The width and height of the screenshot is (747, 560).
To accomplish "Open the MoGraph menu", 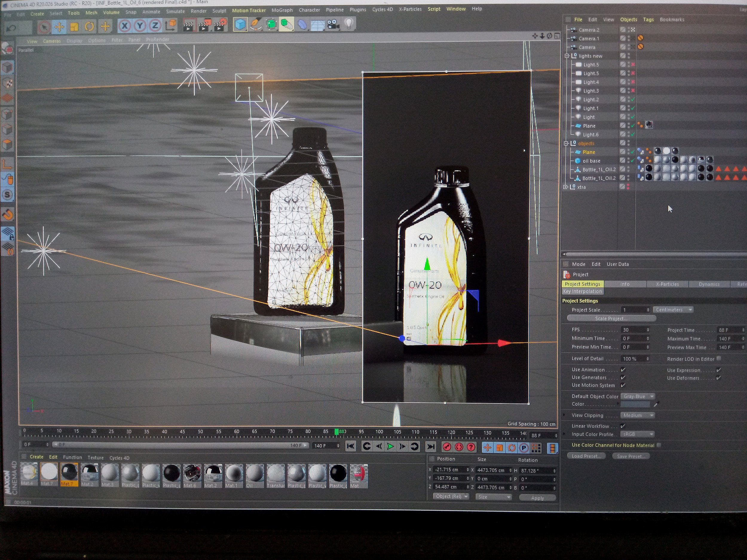I will coord(282,10).
